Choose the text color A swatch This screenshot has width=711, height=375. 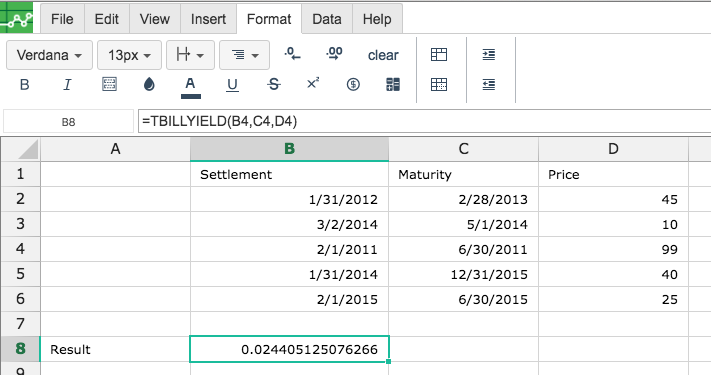coord(190,86)
